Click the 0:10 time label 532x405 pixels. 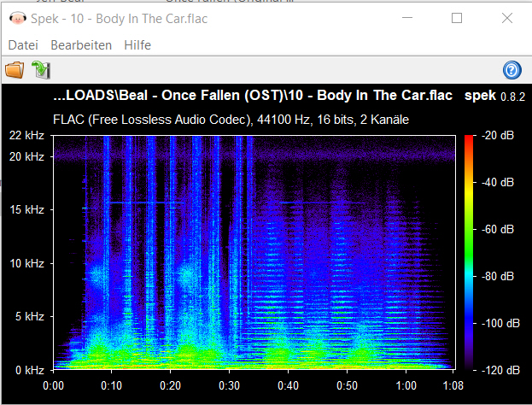(111, 385)
